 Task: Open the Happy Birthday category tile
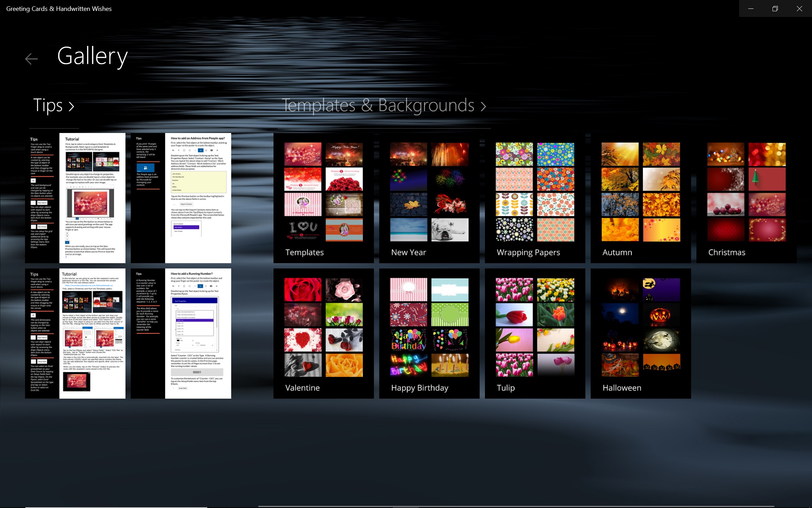[x=429, y=333]
